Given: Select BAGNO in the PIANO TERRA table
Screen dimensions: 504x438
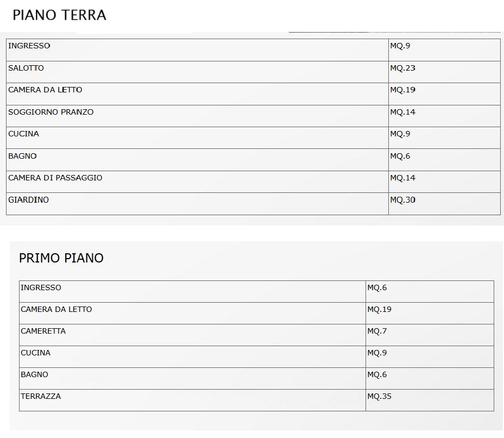Looking at the screenshot, I should click(22, 157).
